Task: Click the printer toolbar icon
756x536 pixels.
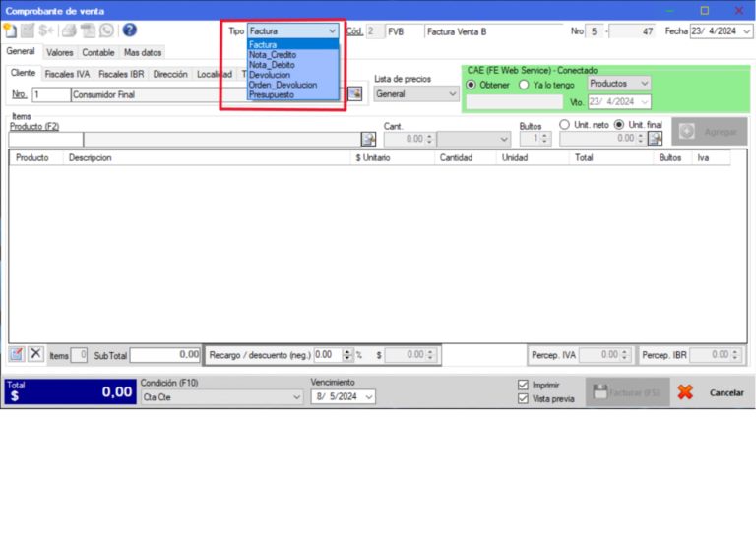Action: point(69,30)
